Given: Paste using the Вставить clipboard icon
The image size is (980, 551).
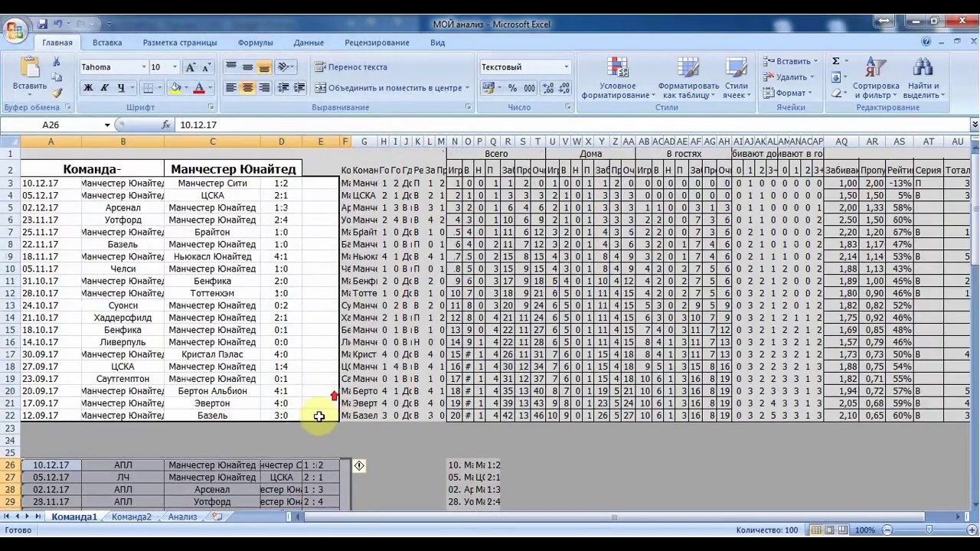Looking at the screenshot, I should pos(30,67).
